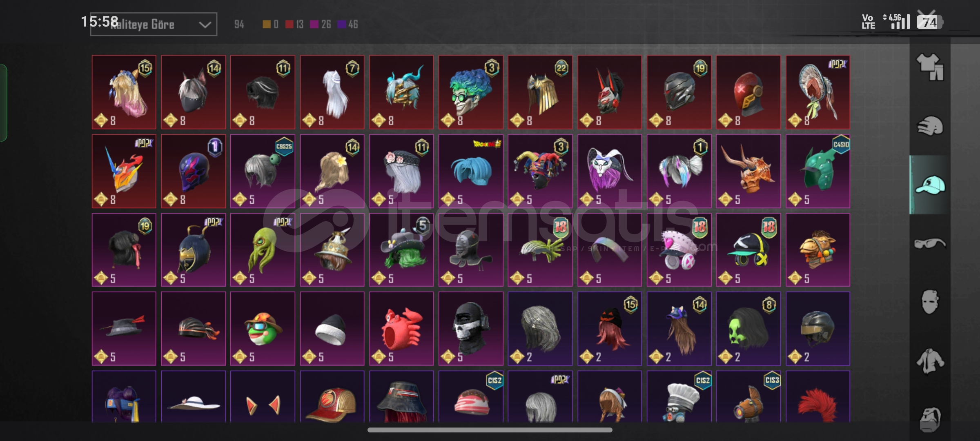Click the dropdown chevron arrow
980x441 pixels.
[205, 24]
